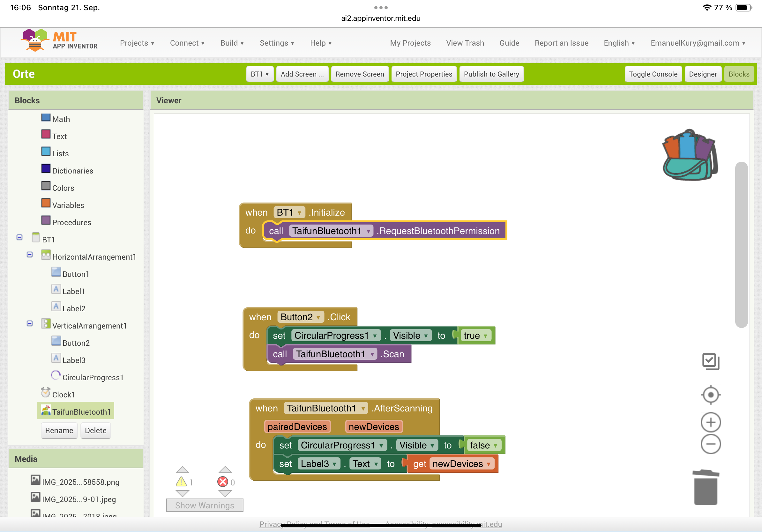The image size is (762, 532).
Task: Select the CircularProgress1 component in tree
Action: (x=93, y=377)
